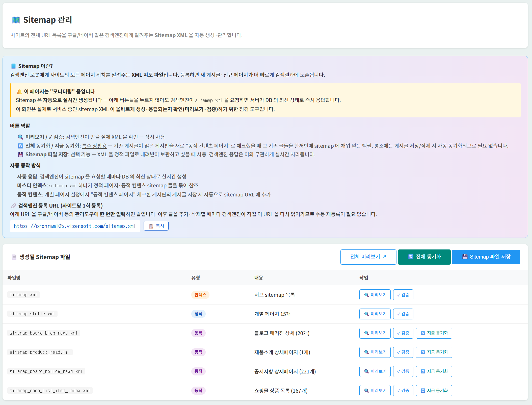Preview sitemap_shop_list_item_index.xml
The image size is (532, 405).
pyautogui.click(x=375, y=391)
